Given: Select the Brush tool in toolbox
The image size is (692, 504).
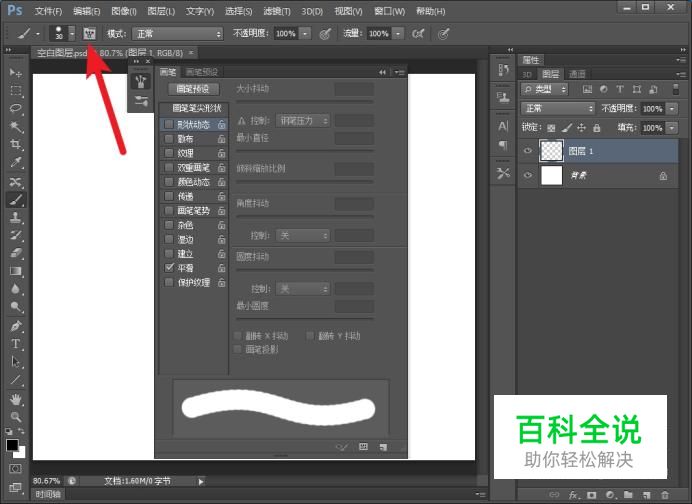Looking at the screenshot, I should [x=16, y=199].
